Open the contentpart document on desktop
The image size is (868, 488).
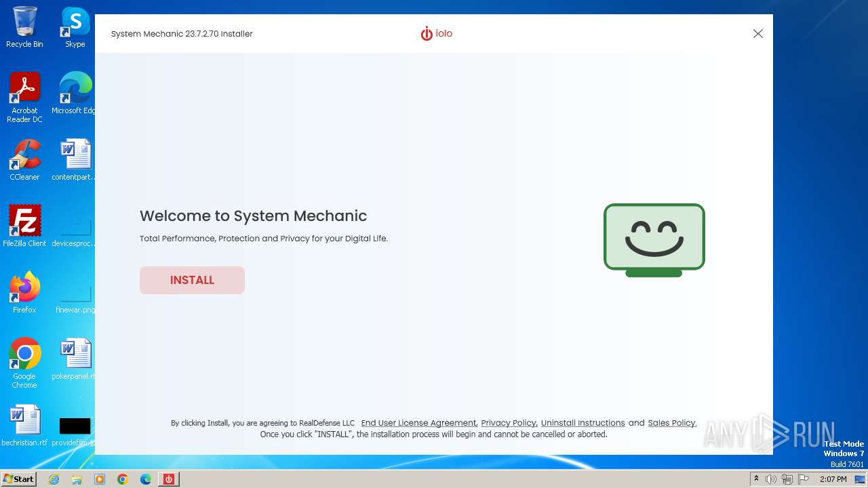point(75,160)
